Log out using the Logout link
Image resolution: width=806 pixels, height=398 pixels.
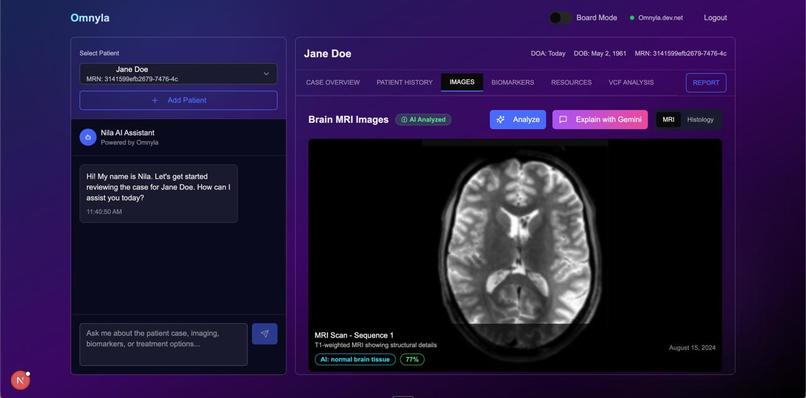click(715, 18)
